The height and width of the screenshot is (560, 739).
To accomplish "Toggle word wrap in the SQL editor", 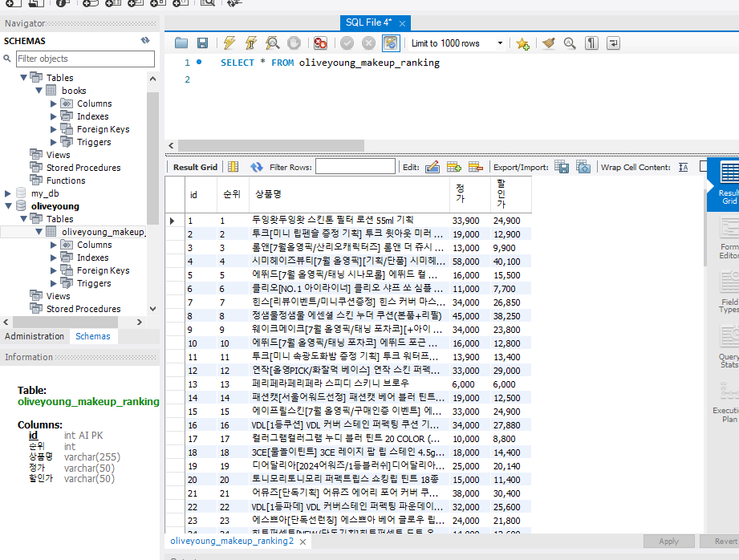I will pyautogui.click(x=613, y=43).
